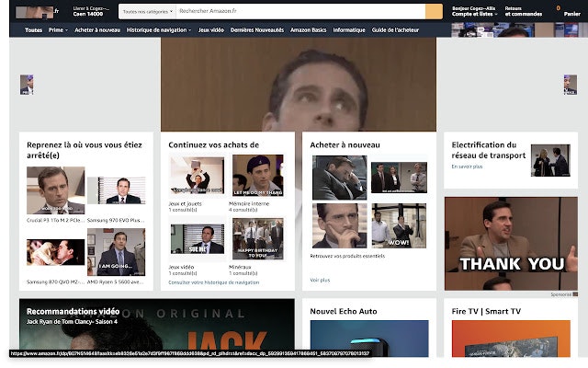Click the Jeux et jouets label
This screenshot has height=368, width=588.
coord(185,204)
